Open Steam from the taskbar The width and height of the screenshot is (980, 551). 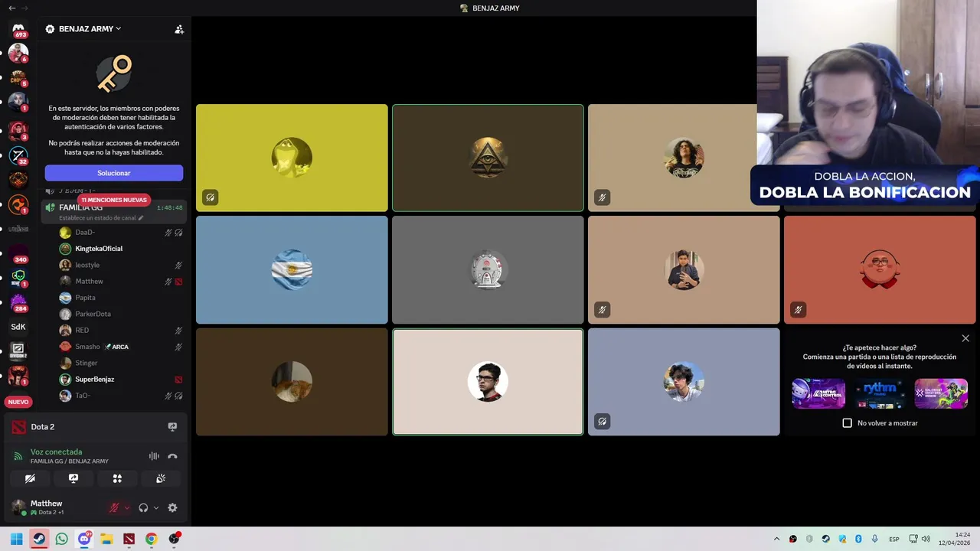(39, 539)
